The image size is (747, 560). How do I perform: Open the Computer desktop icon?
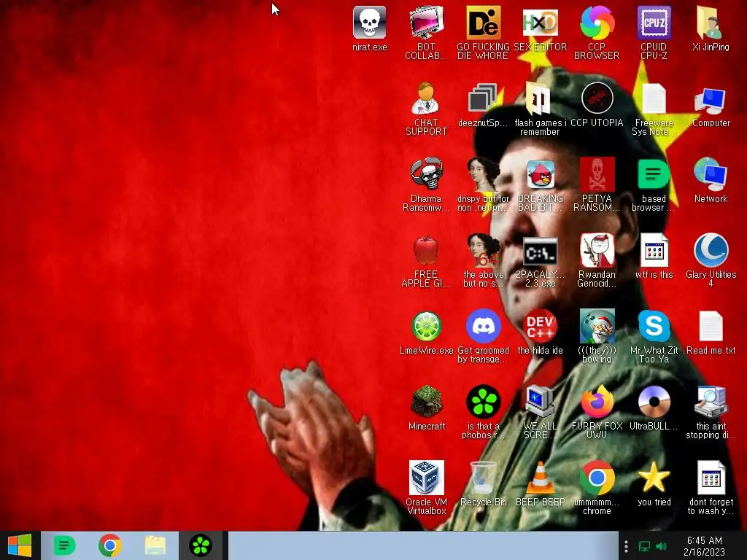click(x=711, y=100)
